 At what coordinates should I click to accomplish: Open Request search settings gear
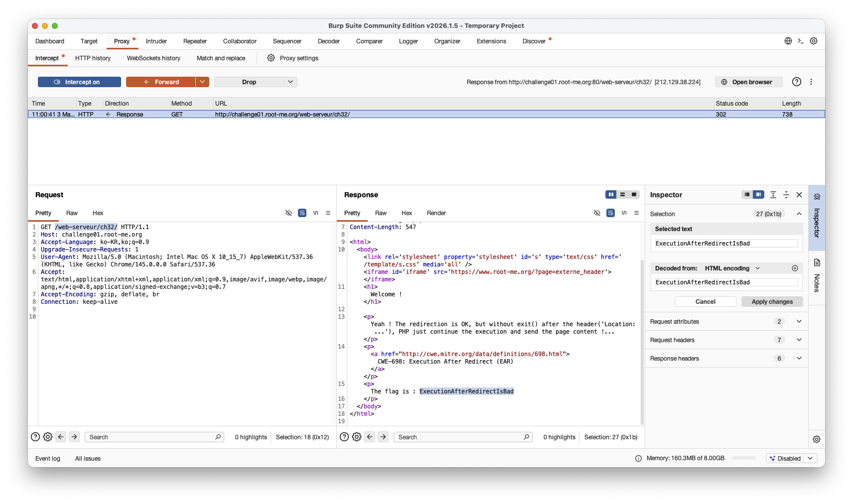(48, 437)
